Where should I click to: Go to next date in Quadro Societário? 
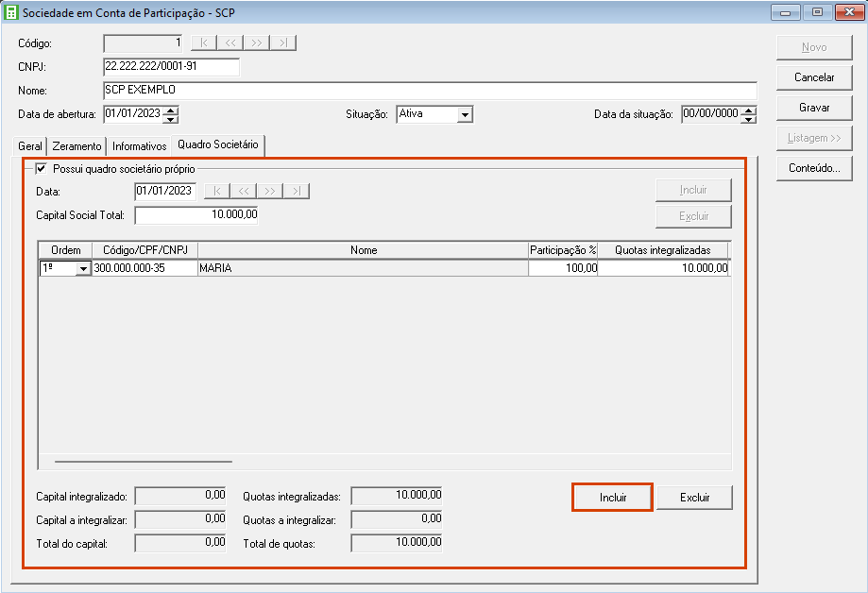tap(270, 192)
